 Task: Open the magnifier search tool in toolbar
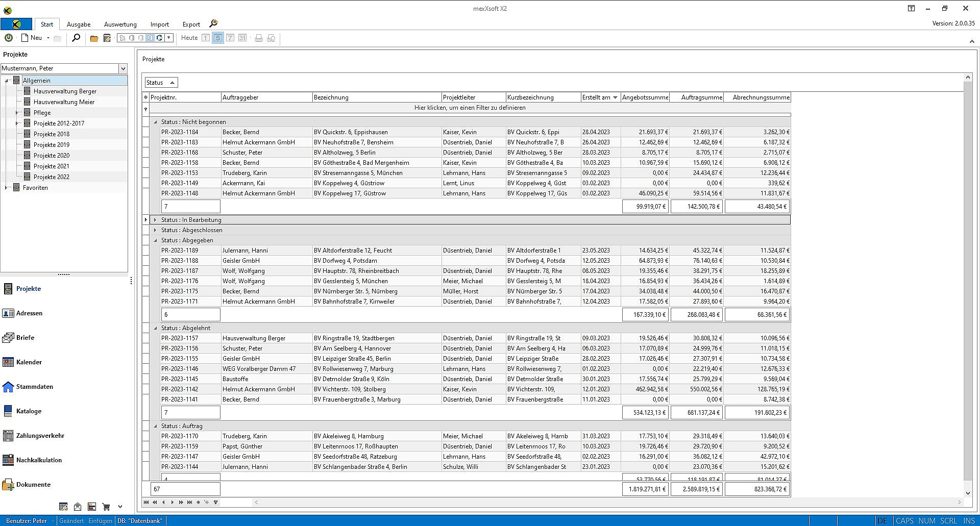click(x=76, y=38)
